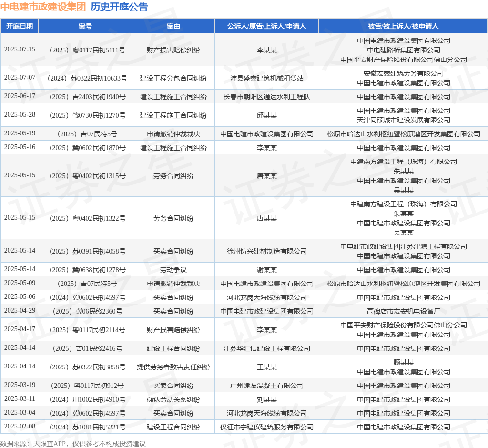Select the "被告/被上诉人/被申请人" column header
488x448 pixels.
pyautogui.click(x=403, y=26)
